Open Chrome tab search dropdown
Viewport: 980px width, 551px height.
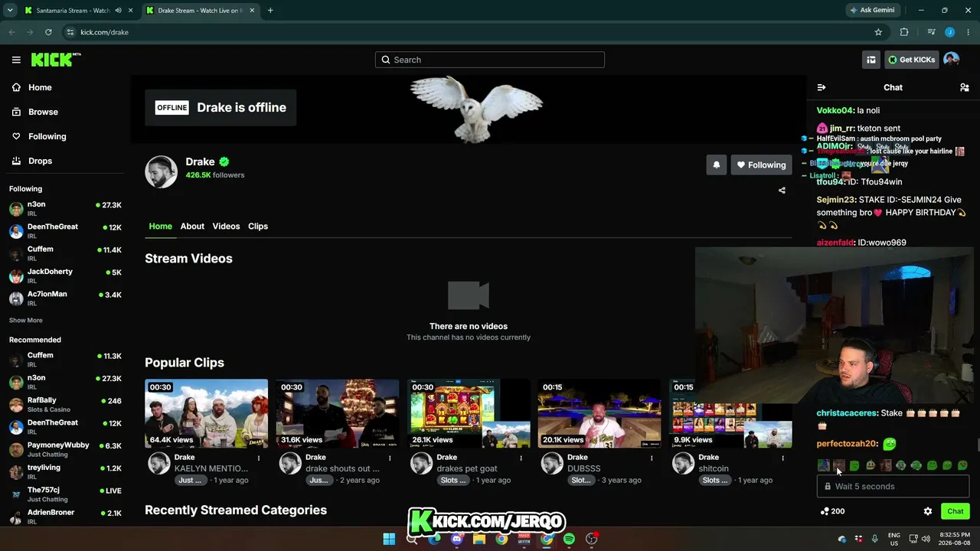10,11
